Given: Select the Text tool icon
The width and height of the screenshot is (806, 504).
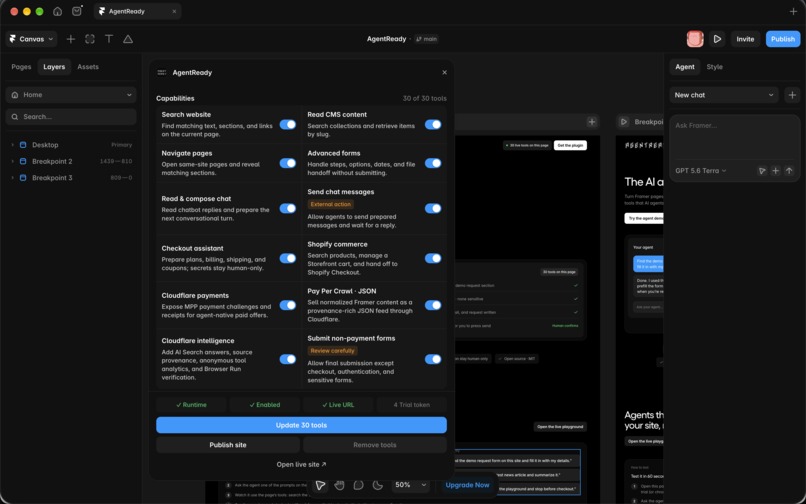Looking at the screenshot, I should click(109, 39).
